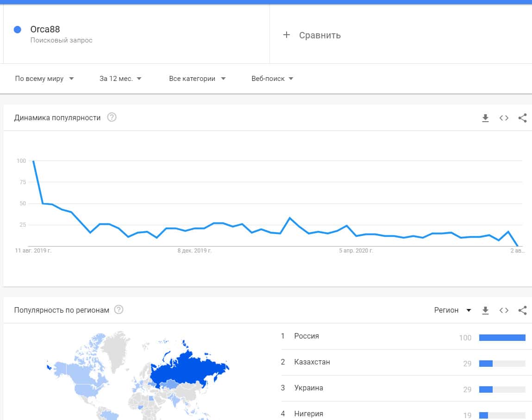The height and width of the screenshot is (420, 532).
Task: Open embed code for regions map
Action: 504,310
